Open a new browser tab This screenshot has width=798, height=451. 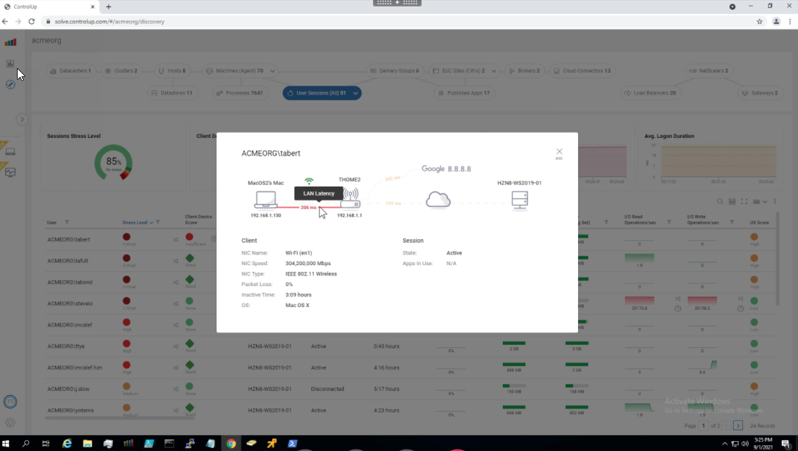pyautogui.click(x=108, y=7)
